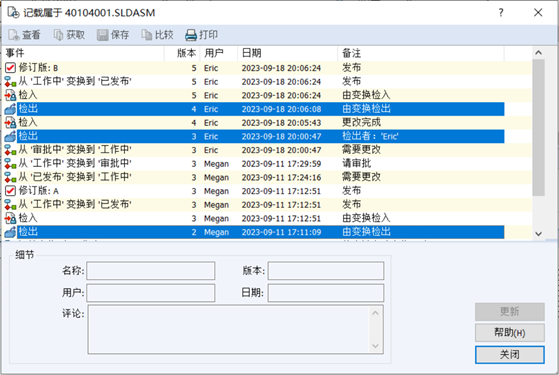Click the 获取 (Get) toolbar icon
The height and width of the screenshot is (375, 559).
coord(58,35)
